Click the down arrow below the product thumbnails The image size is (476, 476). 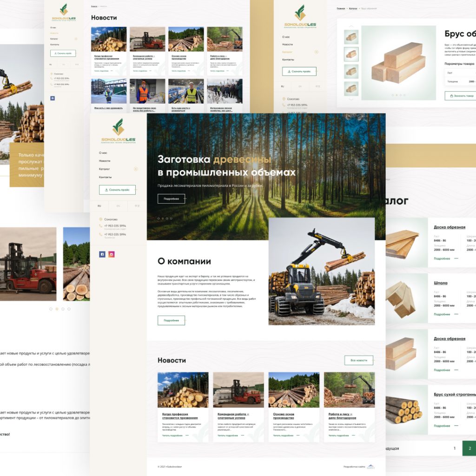(351, 99)
